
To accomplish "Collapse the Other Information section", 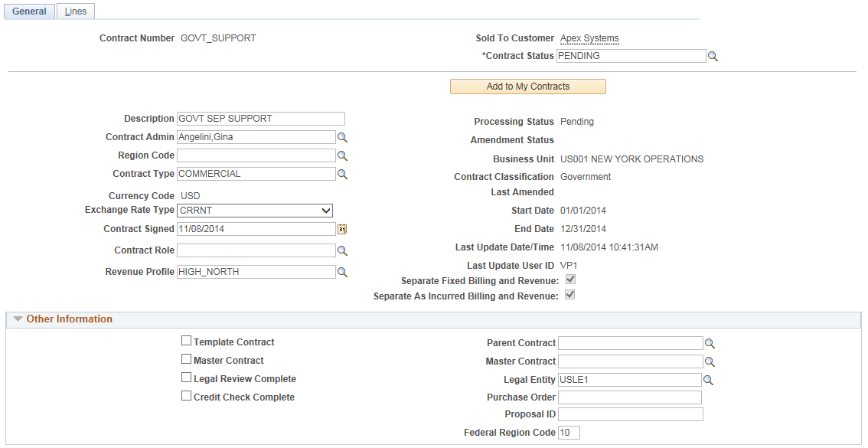I will 18,319.
